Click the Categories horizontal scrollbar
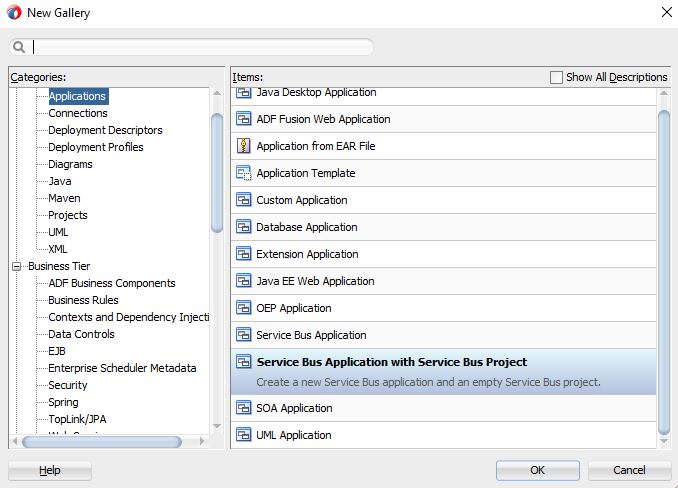678x488 pixels. [x=100, y=441]
